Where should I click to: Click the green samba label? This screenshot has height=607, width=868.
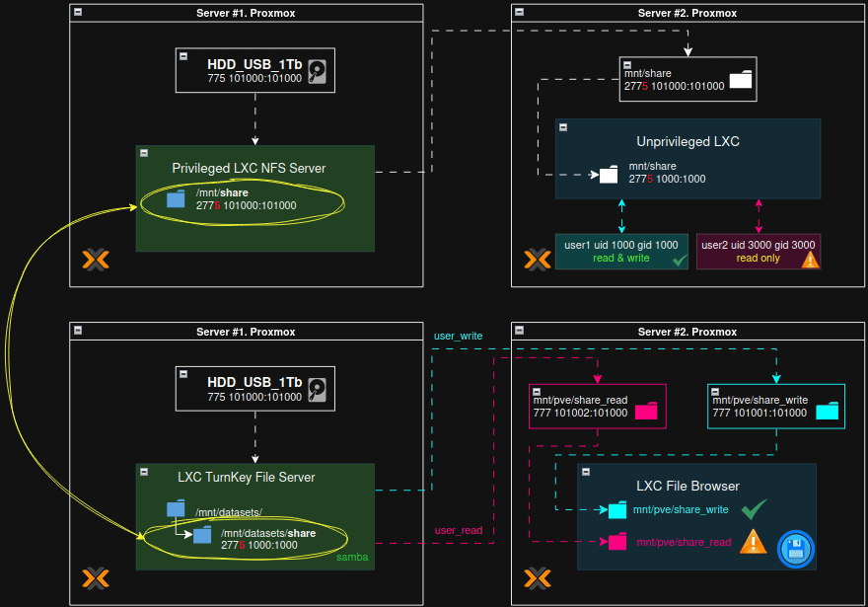tap(353, 559)
